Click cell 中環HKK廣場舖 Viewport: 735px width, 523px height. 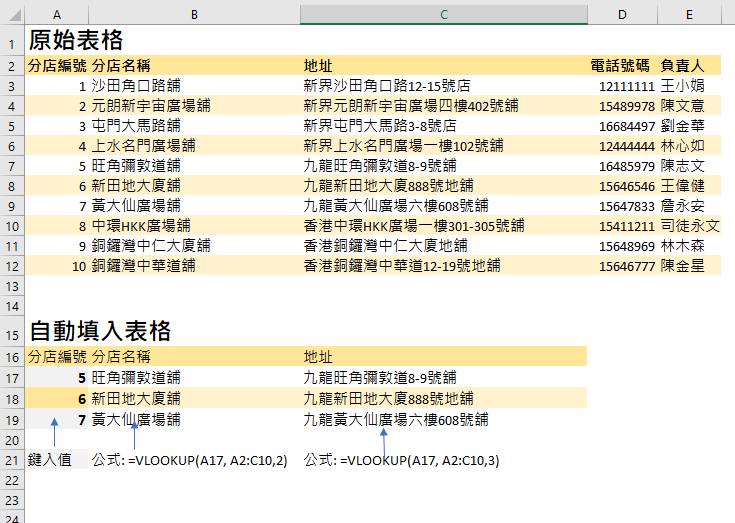[141, 226]
